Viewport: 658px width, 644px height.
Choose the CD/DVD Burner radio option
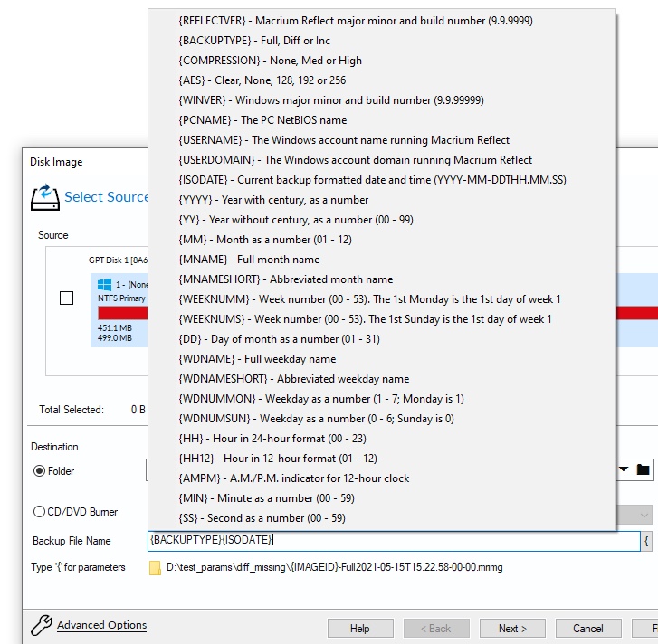(x=39, y=512)
